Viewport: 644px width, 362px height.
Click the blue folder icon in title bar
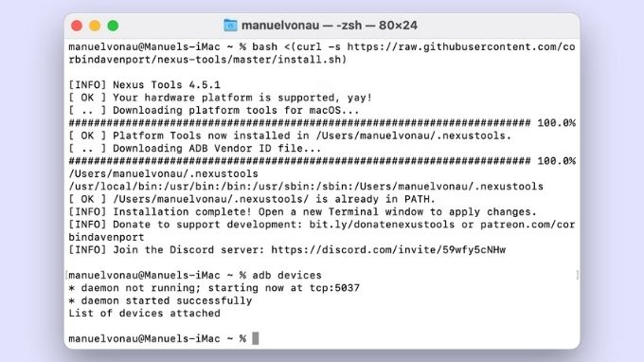[x=230, y=26]
